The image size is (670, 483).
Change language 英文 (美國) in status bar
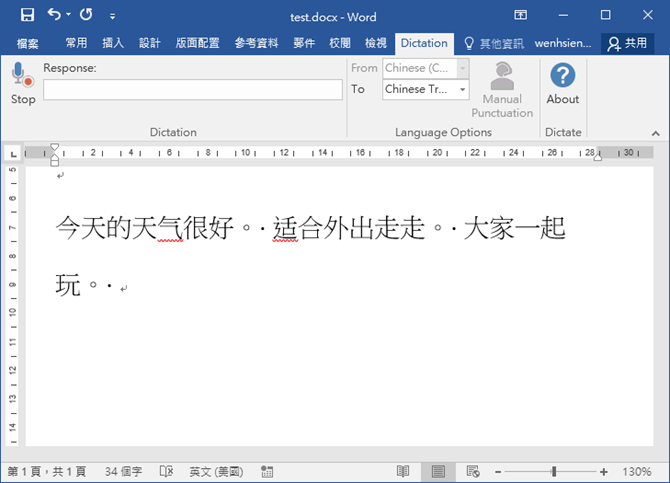[216, 471]
